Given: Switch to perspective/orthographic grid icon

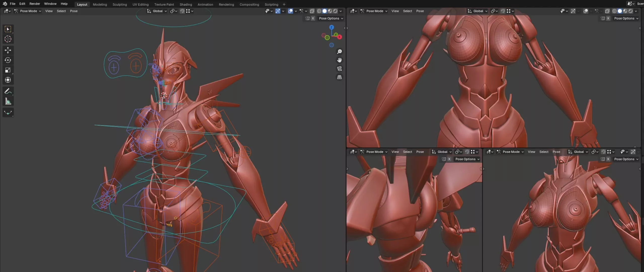Looking at the screenshot, I should pos(339,77).
